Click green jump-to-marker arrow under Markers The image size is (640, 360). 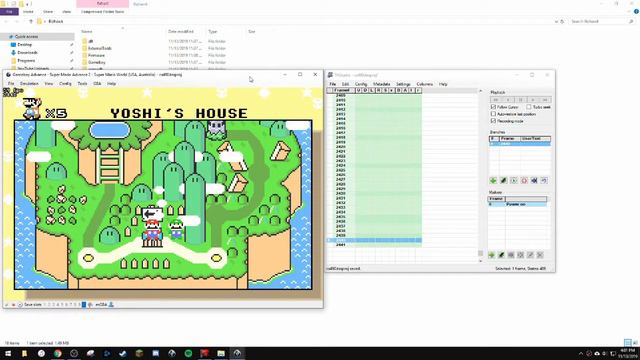pyautogui.click(x=491, y=255)
